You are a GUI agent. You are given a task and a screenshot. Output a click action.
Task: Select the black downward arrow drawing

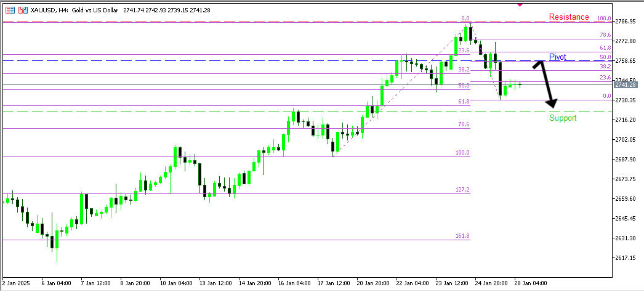pyautogui.click(x=548, y=84)
